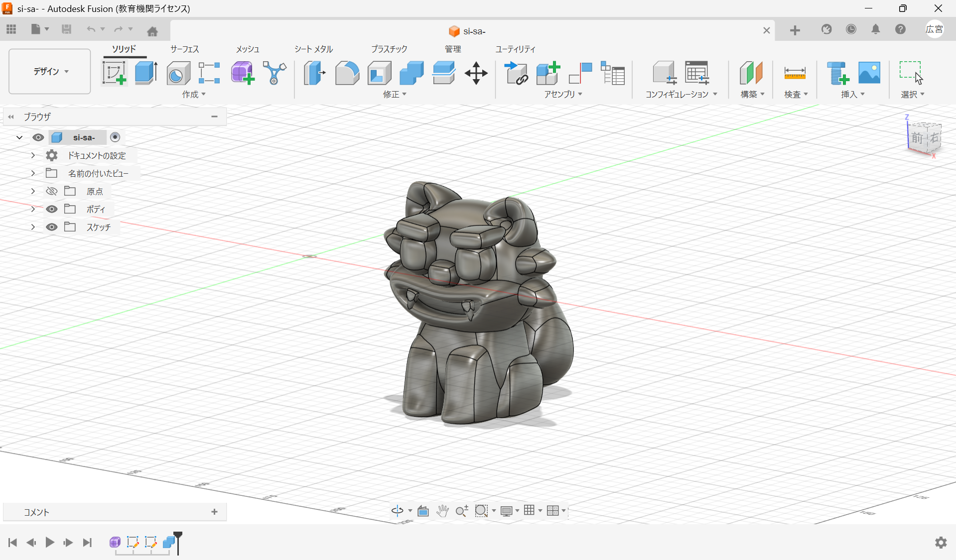Expand the ボディ tree folder
This screenshot has width=956, height=560.
click(33, 209)
